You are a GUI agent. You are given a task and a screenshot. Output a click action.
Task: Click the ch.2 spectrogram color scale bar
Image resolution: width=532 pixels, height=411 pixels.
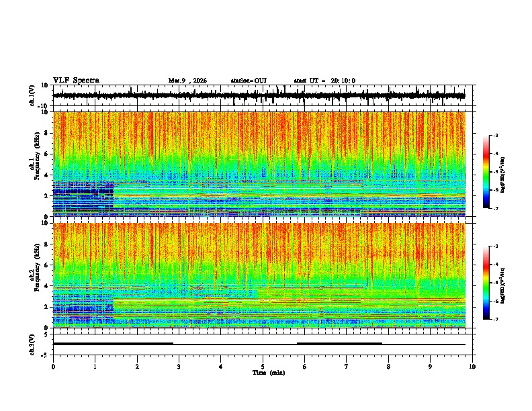[x=486, y=283]
